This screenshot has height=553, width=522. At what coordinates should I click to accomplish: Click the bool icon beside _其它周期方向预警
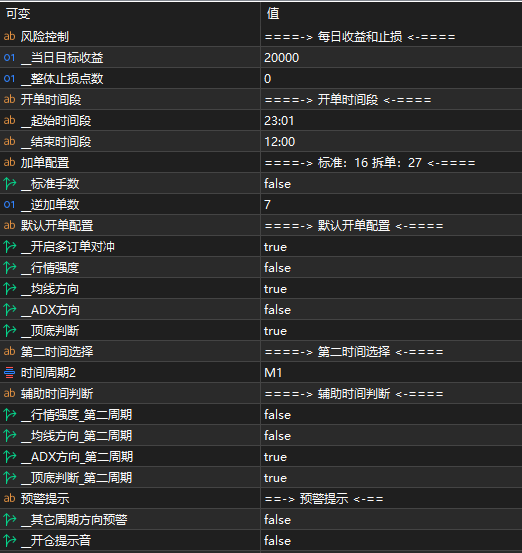point(10,519)
